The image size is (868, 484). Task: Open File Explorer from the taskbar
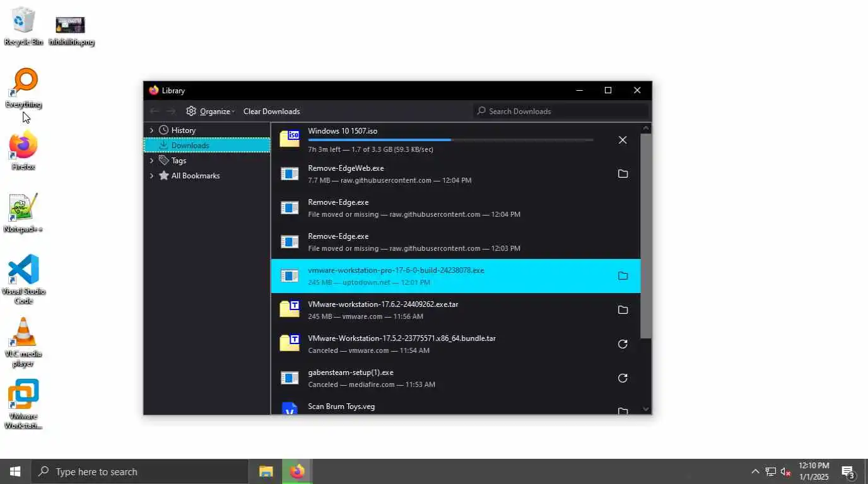(266, 471)
